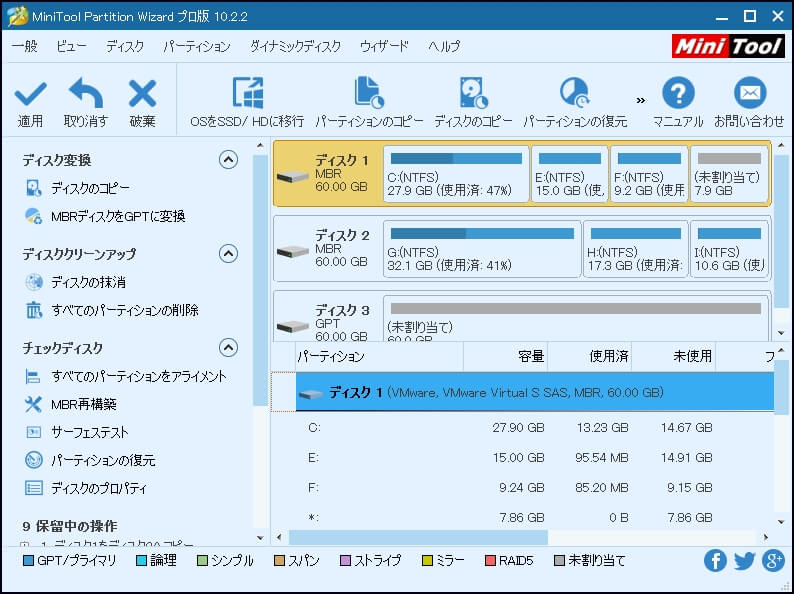Image resolution: width=794 pixels, height=594 pixels.
Task: Click the GPT/プライマリ legend color swatch
Action: point(29,561)
